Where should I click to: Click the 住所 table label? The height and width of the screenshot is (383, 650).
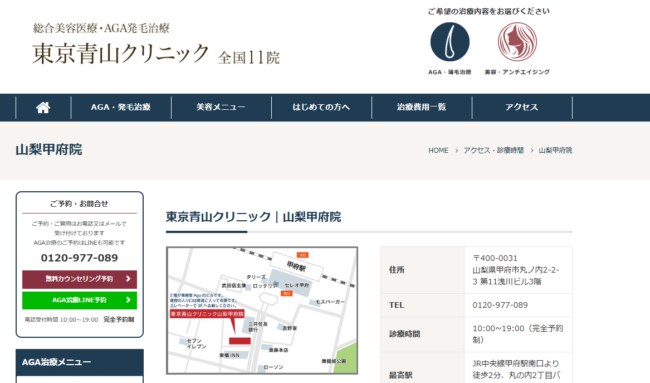coord(397,270)
